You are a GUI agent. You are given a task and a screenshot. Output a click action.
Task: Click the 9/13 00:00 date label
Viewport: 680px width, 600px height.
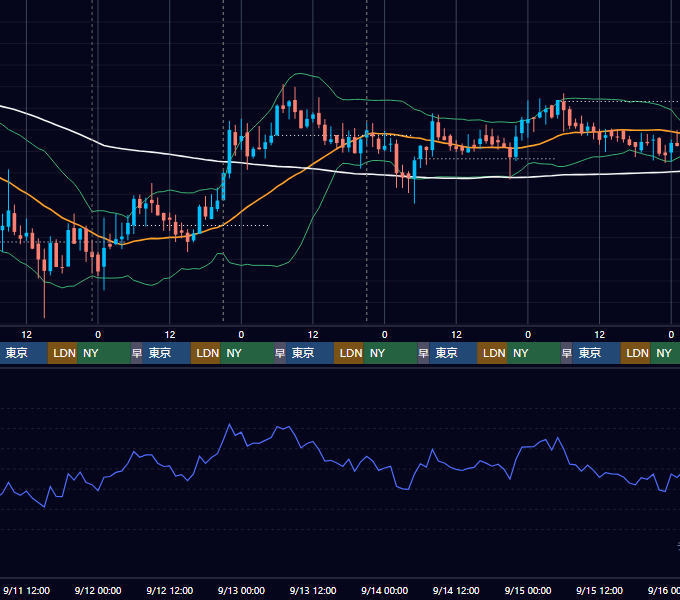click(241, 590)
